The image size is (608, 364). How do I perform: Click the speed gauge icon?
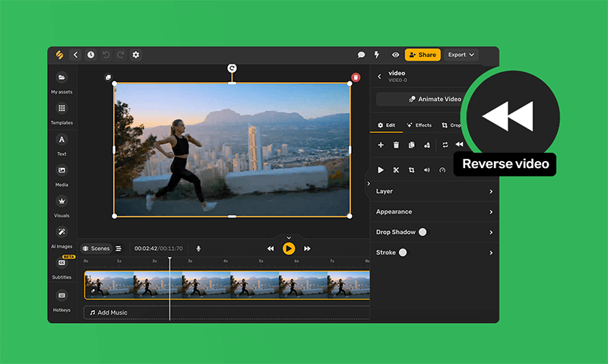[x=442, y=170]
